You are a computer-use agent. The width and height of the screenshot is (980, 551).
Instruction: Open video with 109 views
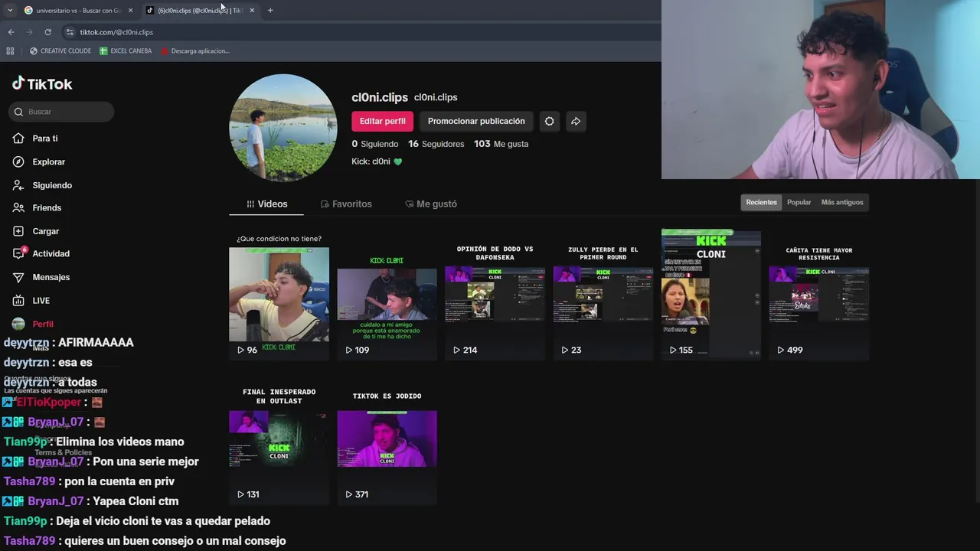[387, 295]
